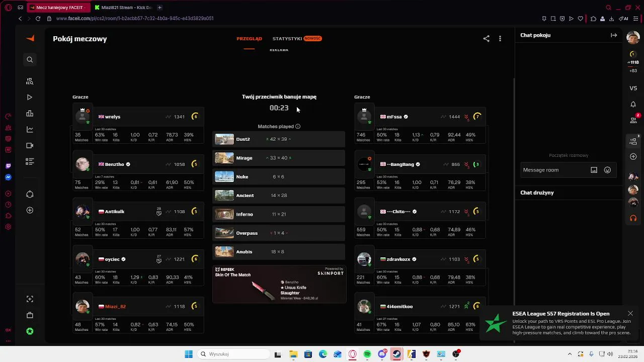Open the leaderboard bars icon in the sidebar
Viewport: 644px width, 362px height.
(x=30, y=113)
